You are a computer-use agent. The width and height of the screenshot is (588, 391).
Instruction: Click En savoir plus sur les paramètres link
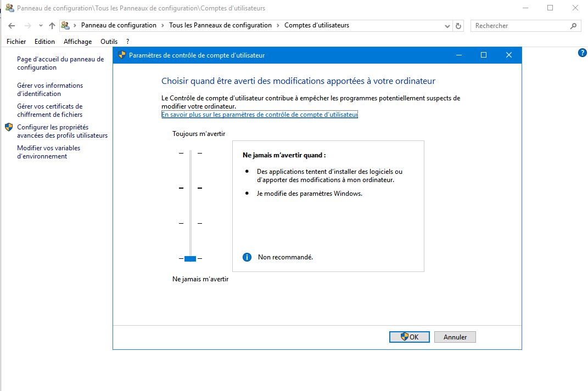260,115
